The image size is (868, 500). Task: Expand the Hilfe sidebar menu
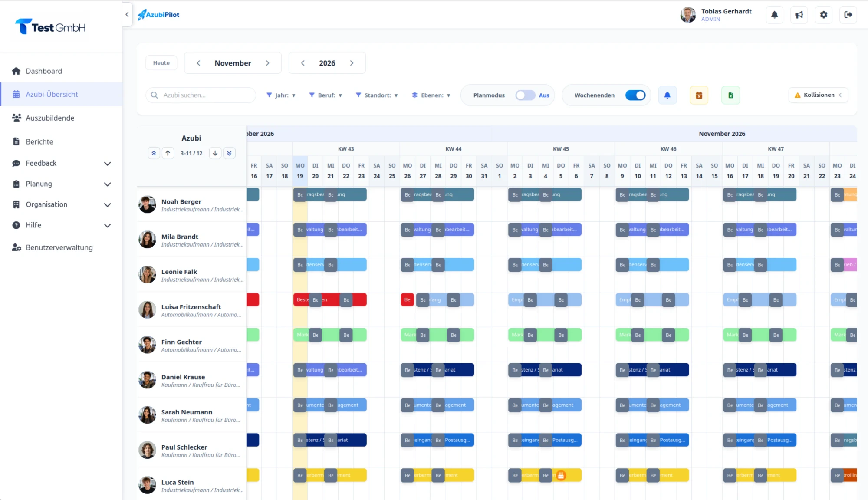coord(61,225)
